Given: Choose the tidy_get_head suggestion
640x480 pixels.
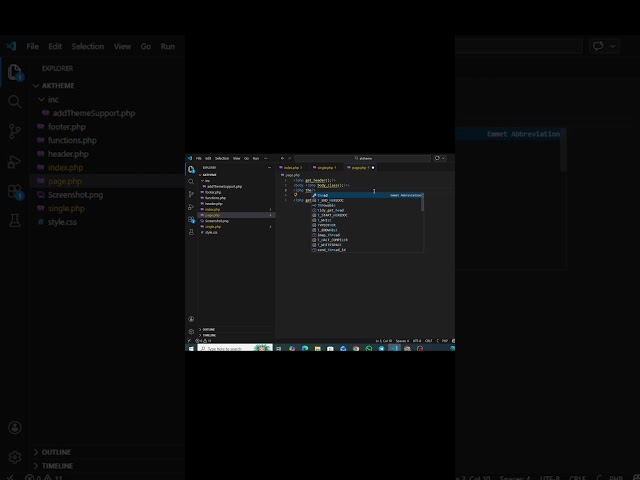Looking at the screenshot, I should point(367,211).
